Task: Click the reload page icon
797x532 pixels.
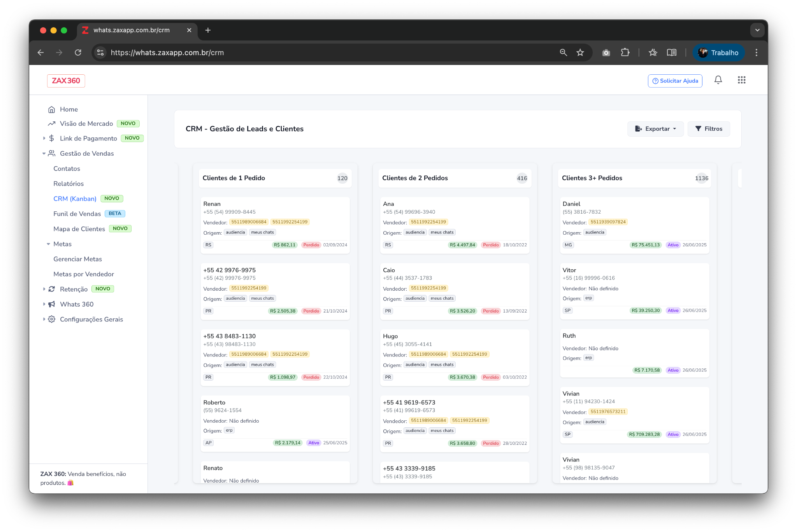Action: pos(78,53)
